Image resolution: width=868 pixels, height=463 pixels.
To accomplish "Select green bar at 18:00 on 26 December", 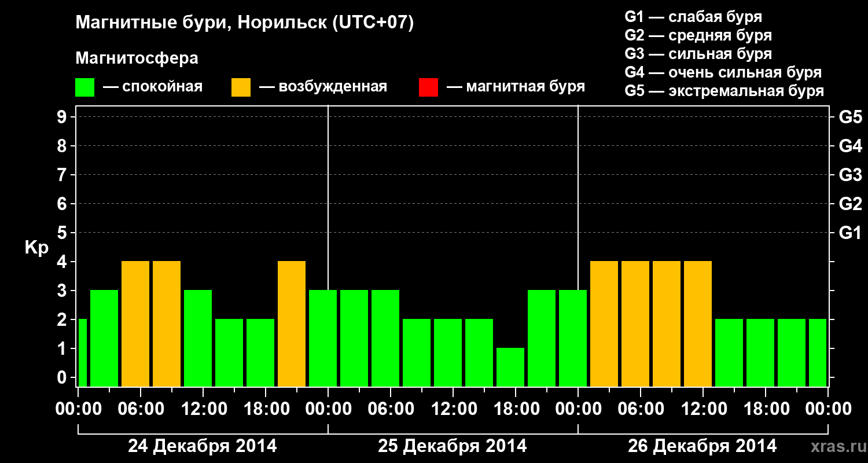I will click(x=760, y=352).
